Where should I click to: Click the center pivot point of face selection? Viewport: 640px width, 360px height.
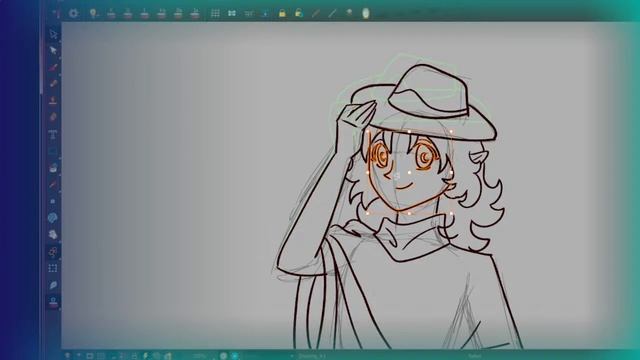pyautogui.click(x=409, y=173)
